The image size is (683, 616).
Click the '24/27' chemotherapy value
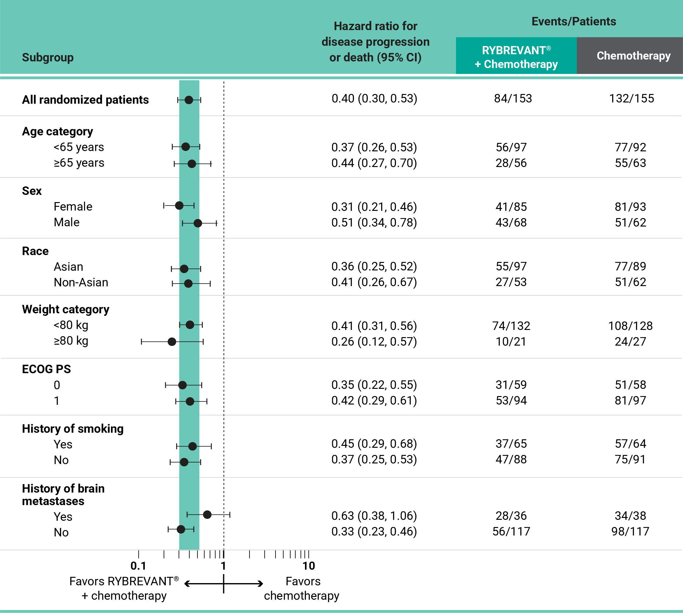[x=631, y=342]
